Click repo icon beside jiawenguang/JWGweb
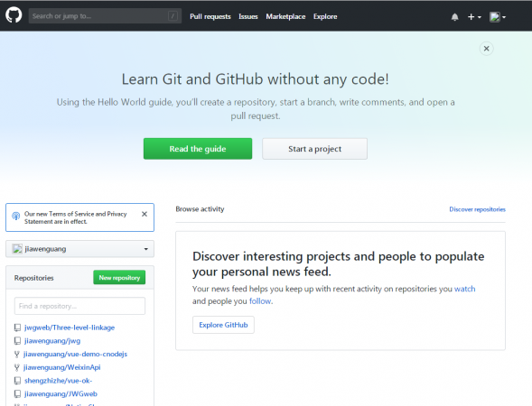 (x=17, y=393)
